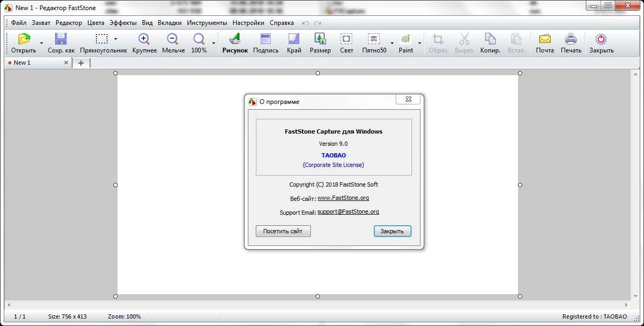644x326 pixels.
Task: Click the Свет spotlight icon
Action: pos(346,39)
